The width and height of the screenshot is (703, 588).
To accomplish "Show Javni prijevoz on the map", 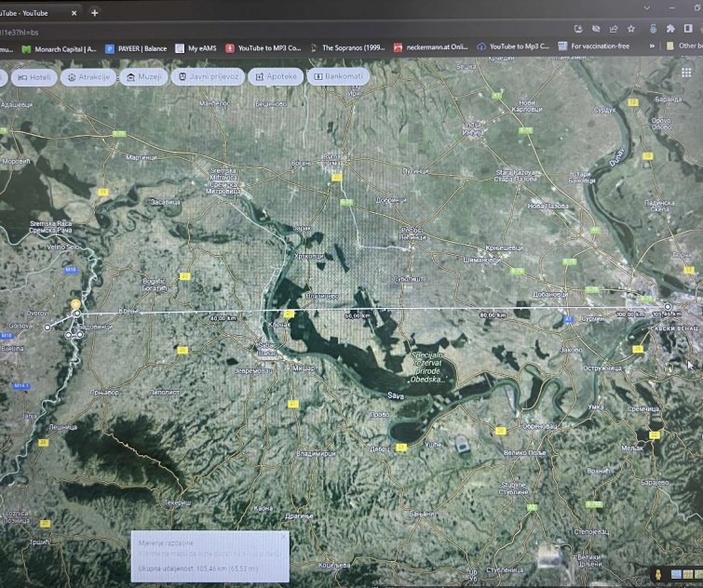I will (x=209, y=77).
